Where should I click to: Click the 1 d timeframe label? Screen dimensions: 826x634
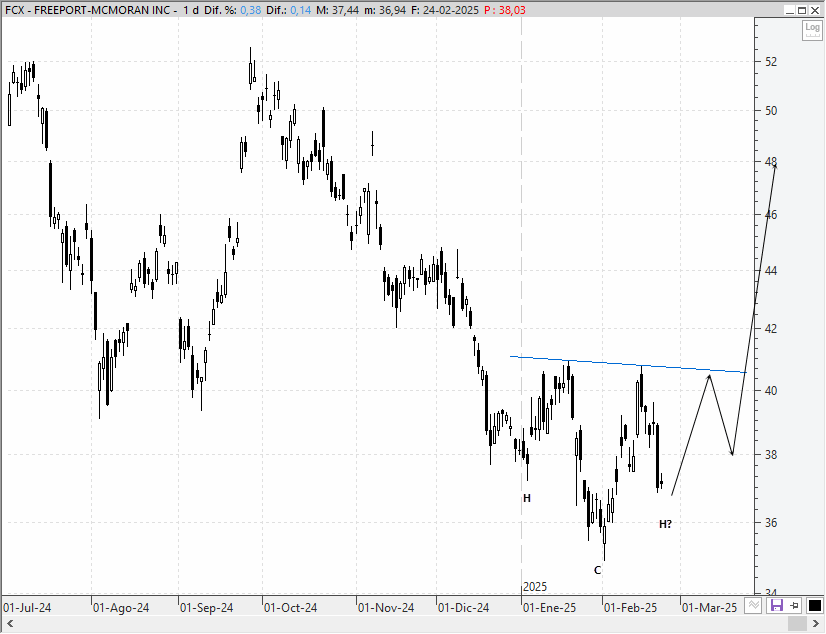pos(191,10)
